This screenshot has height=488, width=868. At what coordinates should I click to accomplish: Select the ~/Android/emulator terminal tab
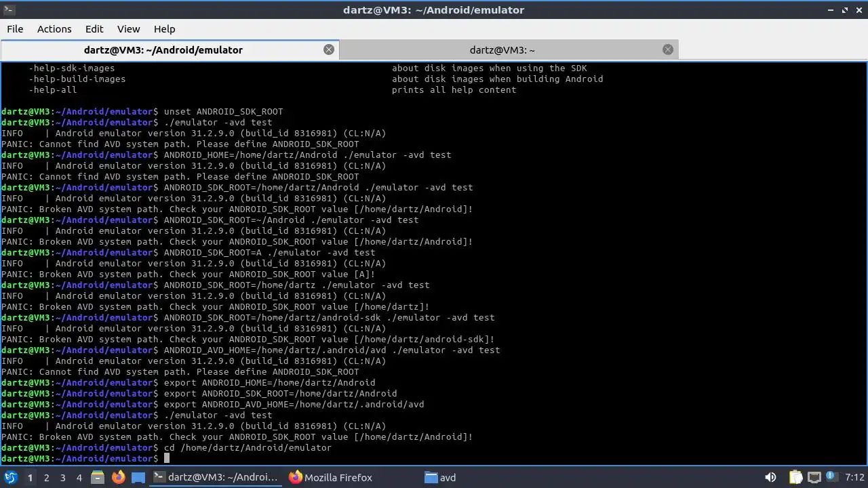[170, 49]
